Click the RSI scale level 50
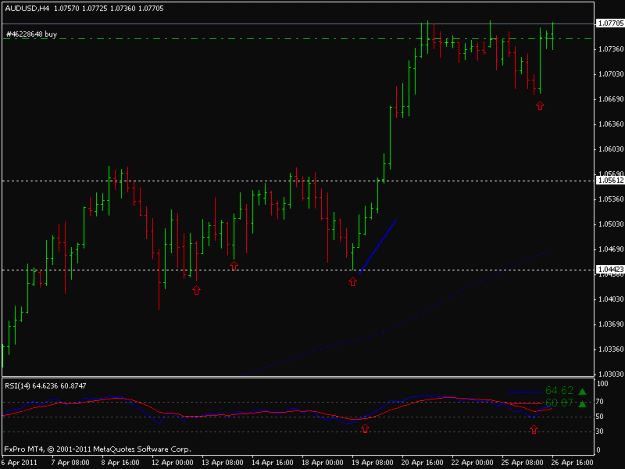625x469 pixels. (600, 416)
